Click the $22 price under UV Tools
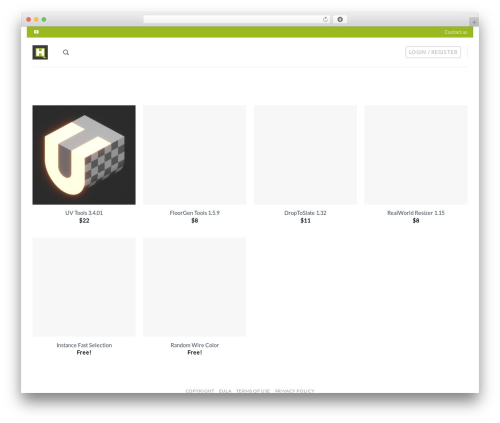 tap(84, 220)
